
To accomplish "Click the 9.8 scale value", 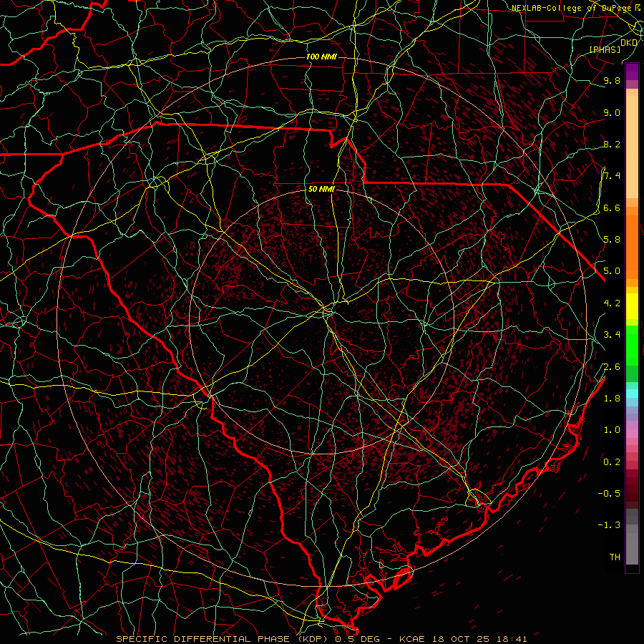I will pos(612,81).
